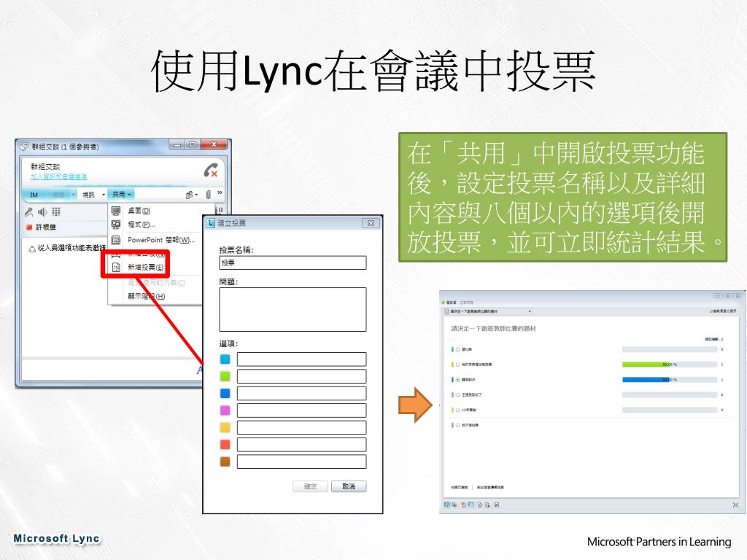
Task: Click the poll page icon beside 新增投票(E)
Action: (x=116, y=268)
